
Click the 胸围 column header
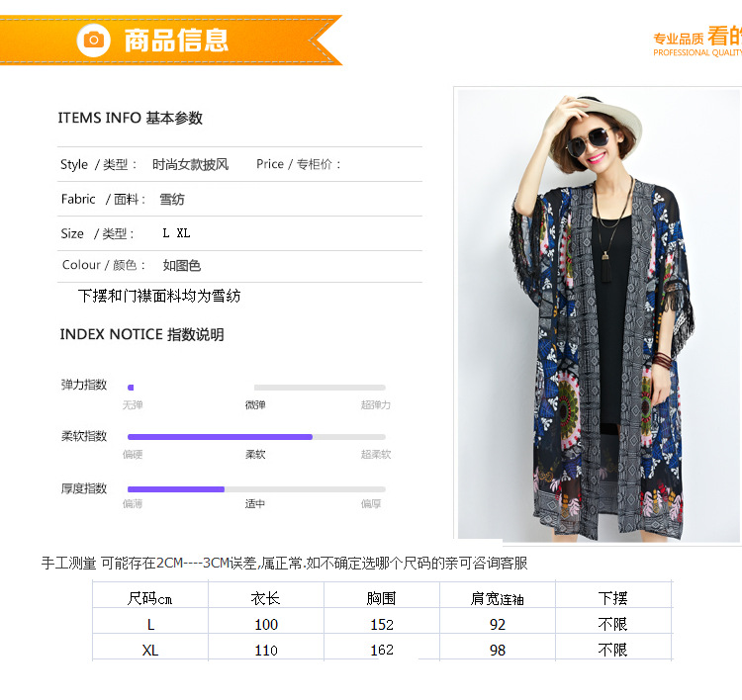[x=381, y=598]
